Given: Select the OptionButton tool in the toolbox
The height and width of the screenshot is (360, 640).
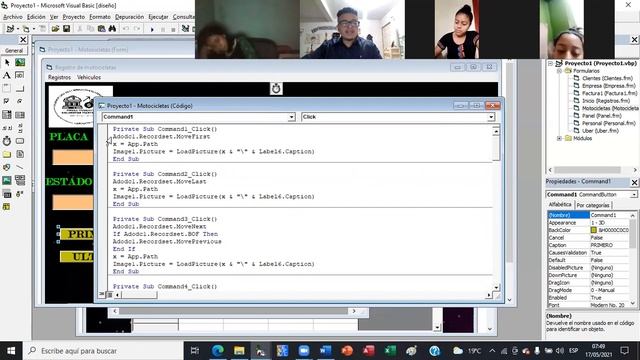Looking at the screenshot, I should point(20,102).
